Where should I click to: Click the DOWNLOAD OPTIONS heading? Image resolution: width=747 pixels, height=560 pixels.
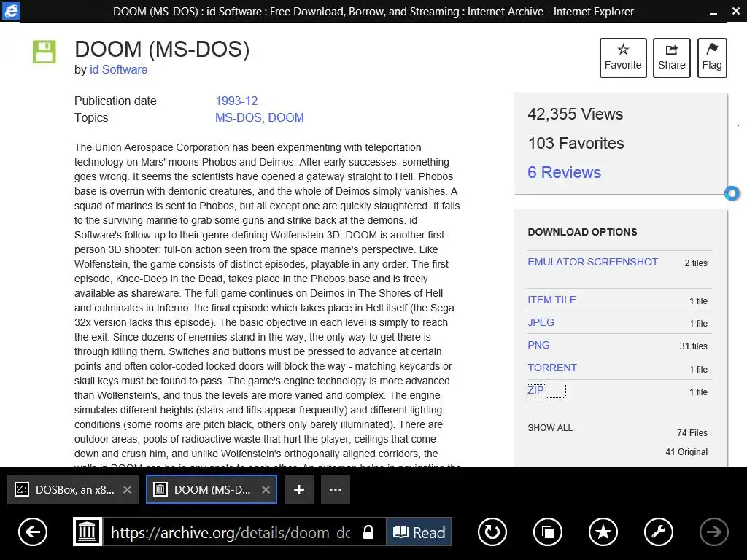point(582,232)
